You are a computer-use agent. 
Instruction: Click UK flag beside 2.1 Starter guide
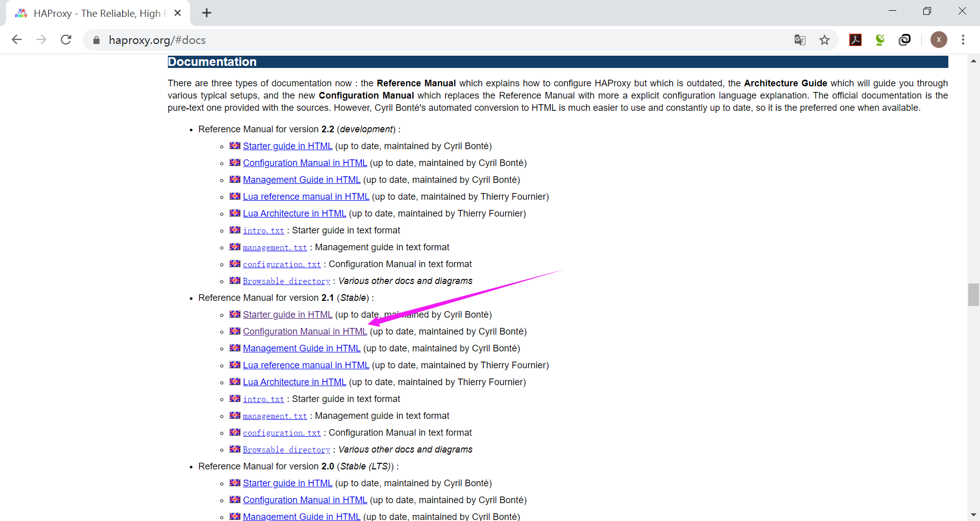[x=235, y=314]
